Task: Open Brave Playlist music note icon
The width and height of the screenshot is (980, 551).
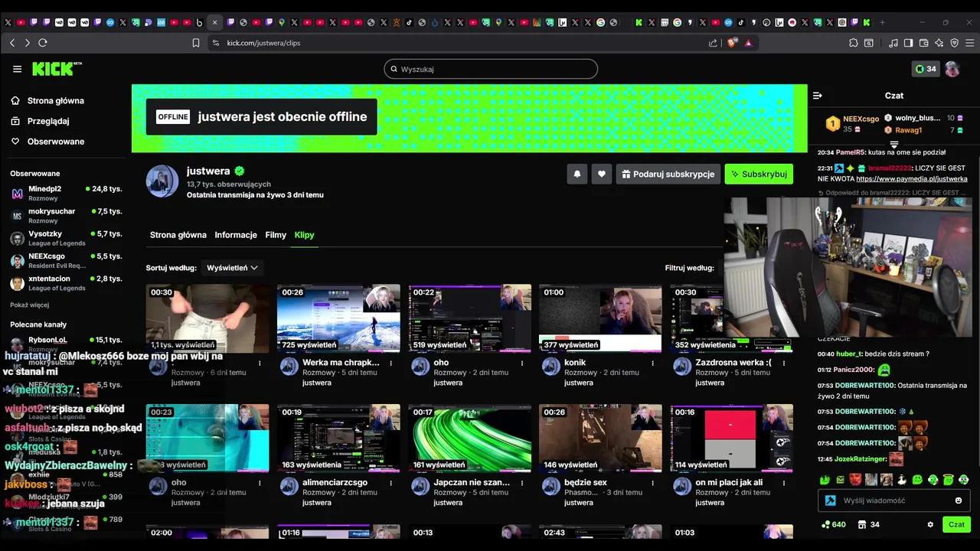Action: [x=893, y=43]
